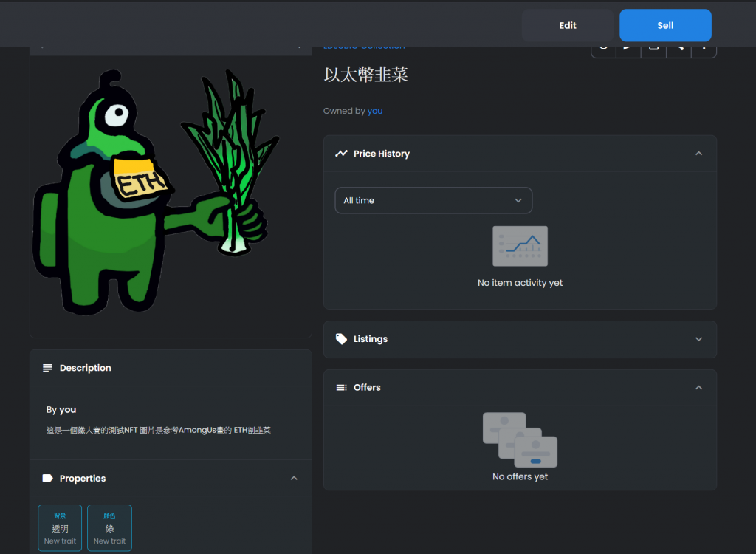This screenshot has height=554, width=756.
Task: Click the 'No offers yet' text
Action: (520, 476)
